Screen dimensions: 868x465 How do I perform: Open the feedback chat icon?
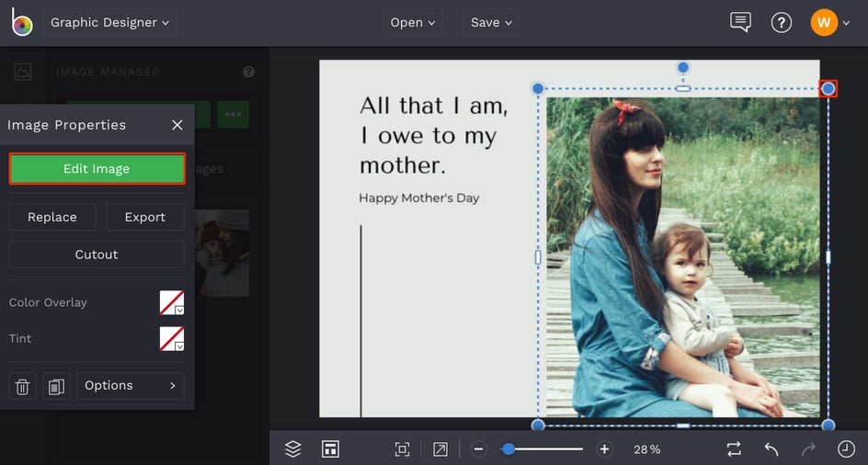[x=740, y=22]
